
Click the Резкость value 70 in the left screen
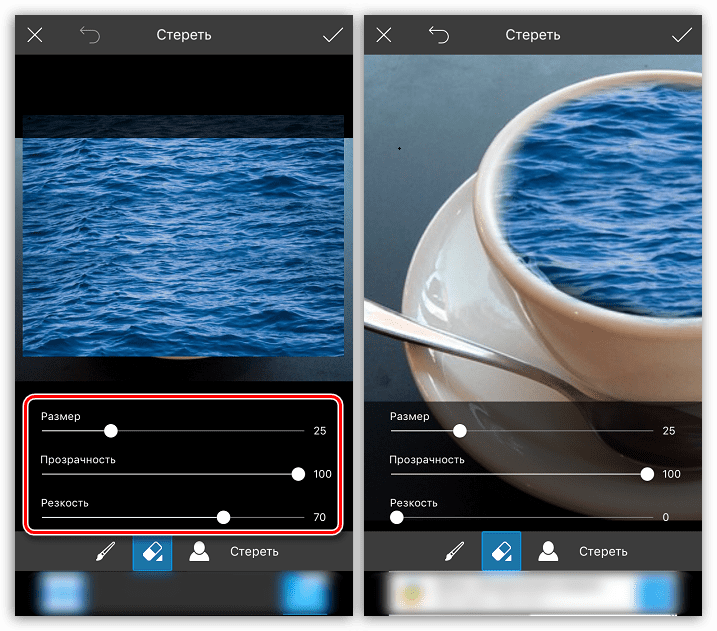coord(320,517)
